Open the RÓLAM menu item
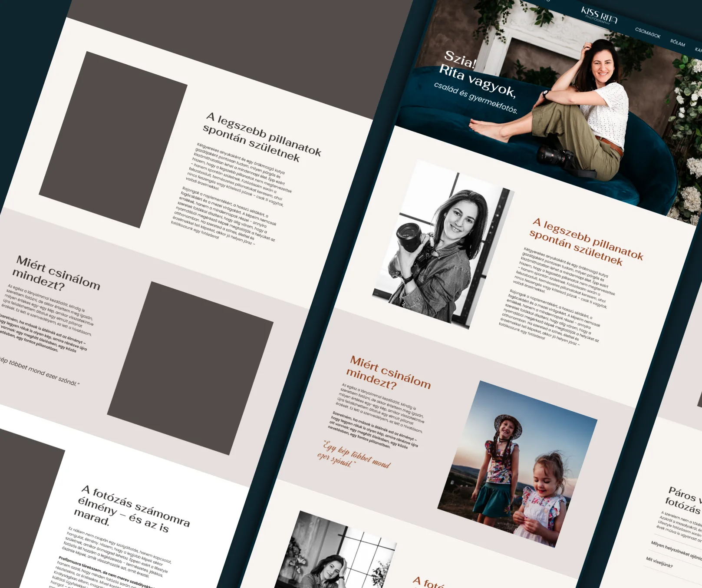 [677, 43]
